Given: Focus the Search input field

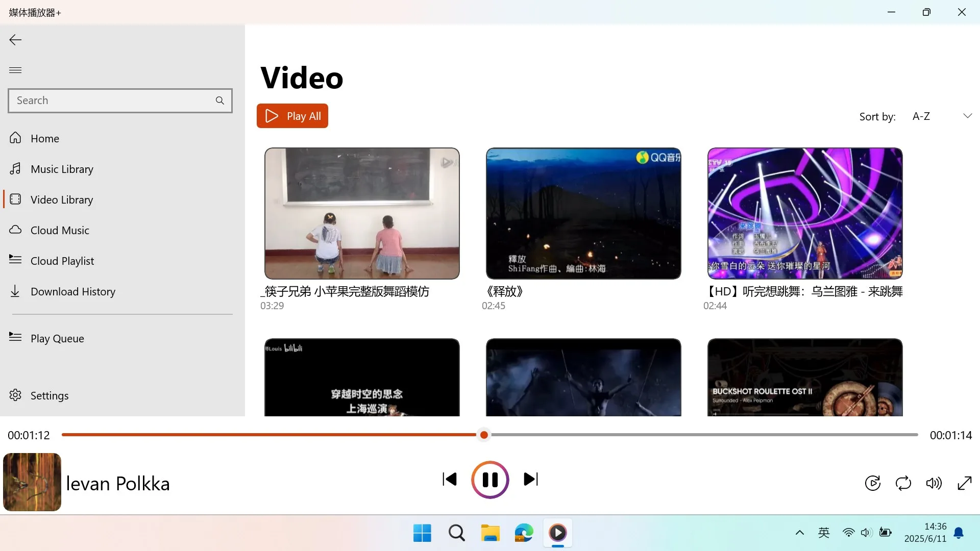Looking at the screenshot, I should point(120,101).
